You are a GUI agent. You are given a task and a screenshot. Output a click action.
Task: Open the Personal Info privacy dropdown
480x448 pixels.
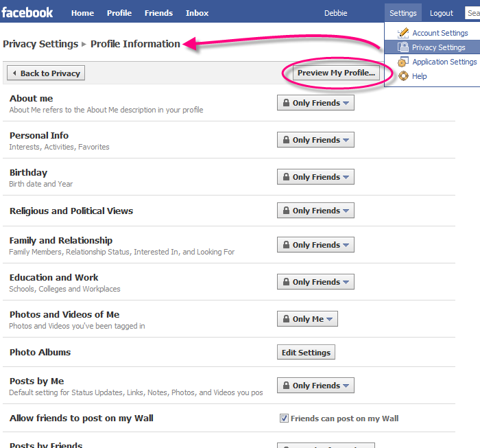click(315, 140)
